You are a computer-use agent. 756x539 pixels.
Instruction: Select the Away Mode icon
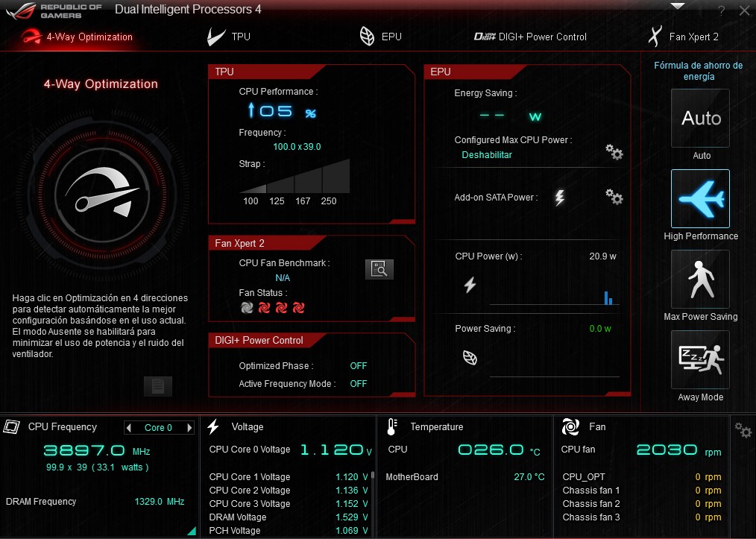[701, 359]
